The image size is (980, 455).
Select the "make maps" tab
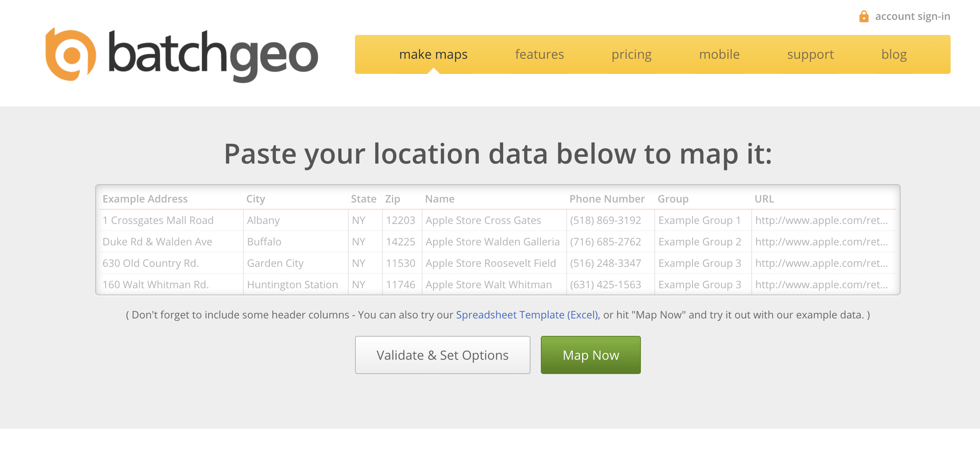[x=433, y=54]
